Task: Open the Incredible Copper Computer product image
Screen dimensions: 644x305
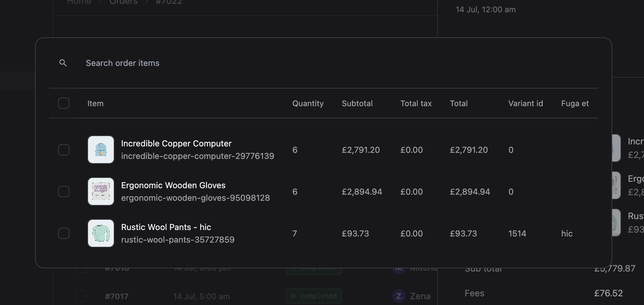Action: [x=101, y=150]
